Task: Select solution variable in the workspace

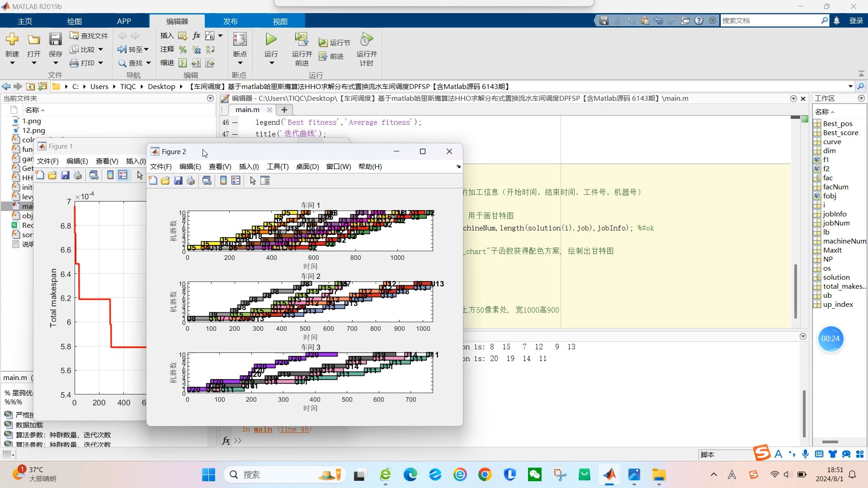Action: 836,277
